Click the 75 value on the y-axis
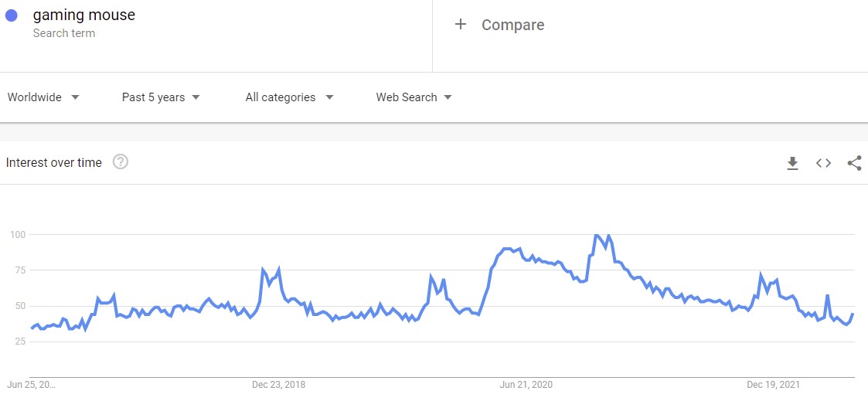The image size is (868, 418). tap(19, 270)
